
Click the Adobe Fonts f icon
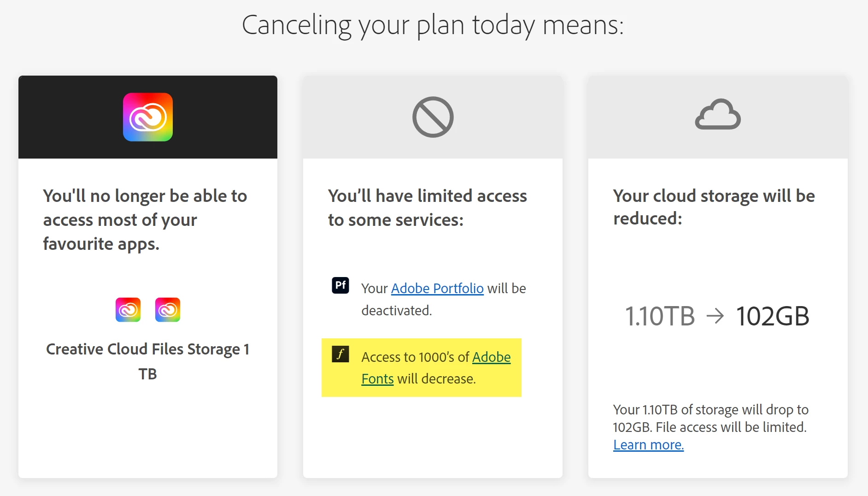click(x=340, y=354)
